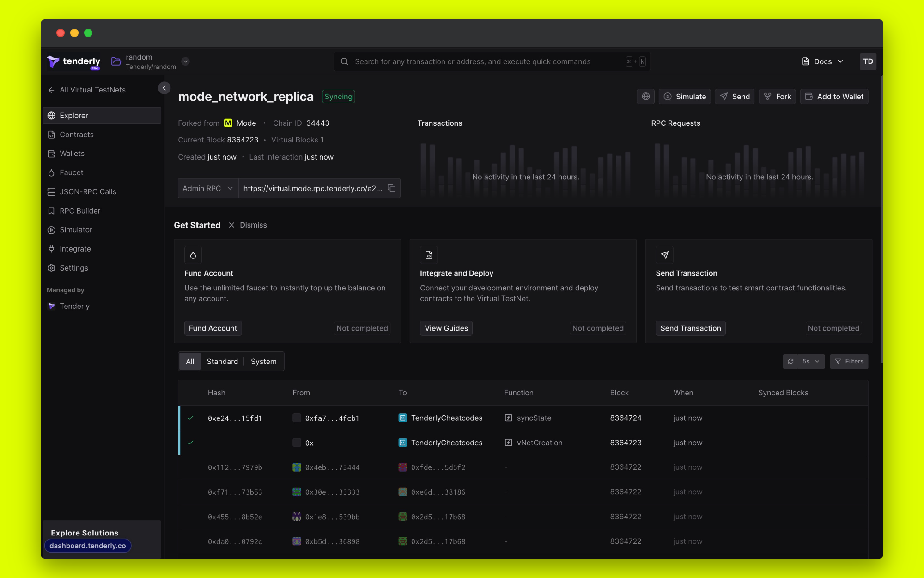Open the Faucet page

pos(72,172)
